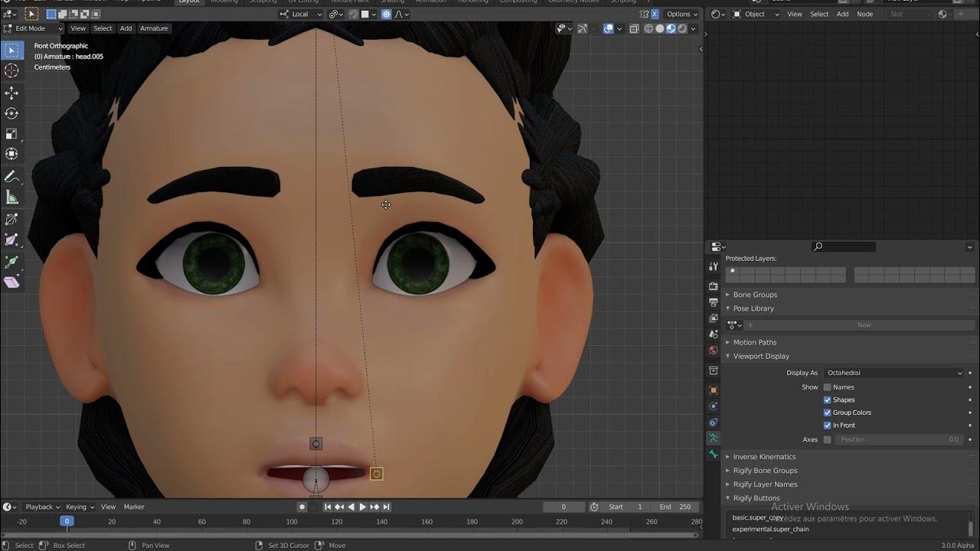Open the viewport Select menu

103,28
